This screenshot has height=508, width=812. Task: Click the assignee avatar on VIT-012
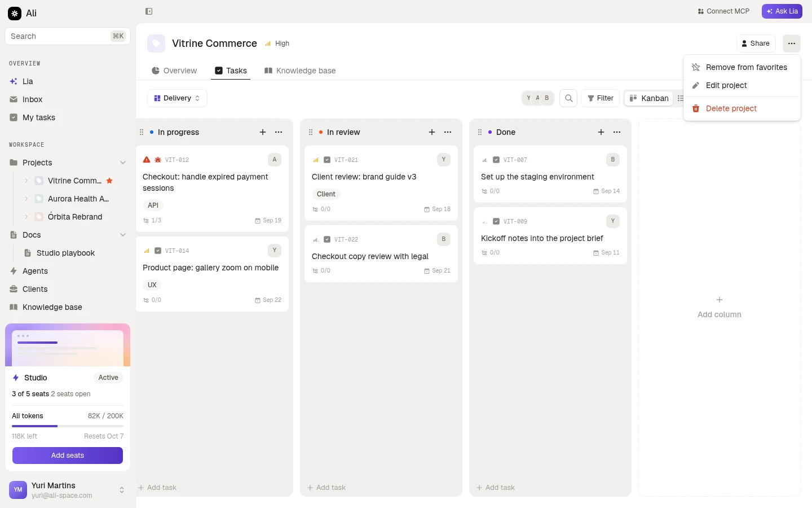coord(275,160)
